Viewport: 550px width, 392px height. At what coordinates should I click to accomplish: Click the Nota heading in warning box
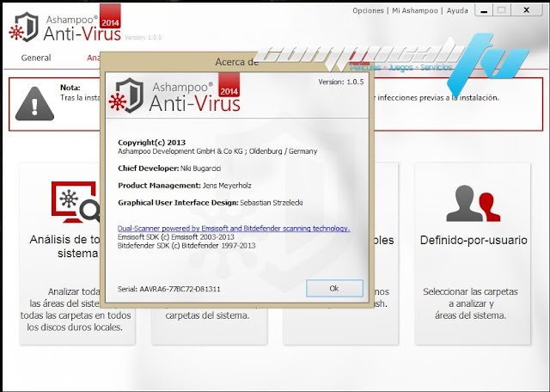tap(70, 88)
